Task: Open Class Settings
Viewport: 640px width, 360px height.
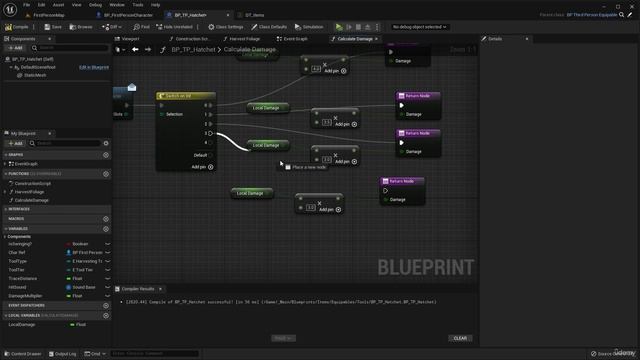Action: (226, 27)
